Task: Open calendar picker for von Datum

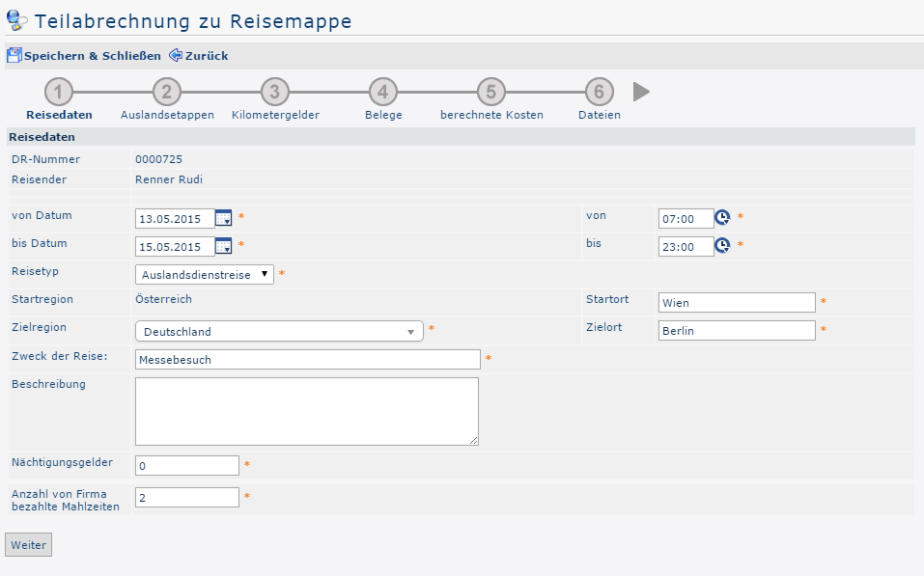Action: 223,218
